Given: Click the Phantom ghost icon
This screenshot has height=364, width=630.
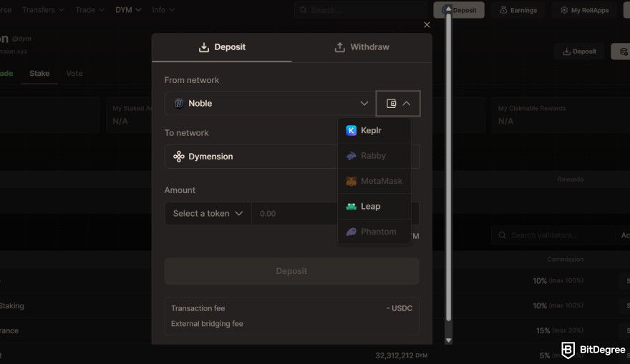Looking at the screenshot, I should click(x=352, y=232).
